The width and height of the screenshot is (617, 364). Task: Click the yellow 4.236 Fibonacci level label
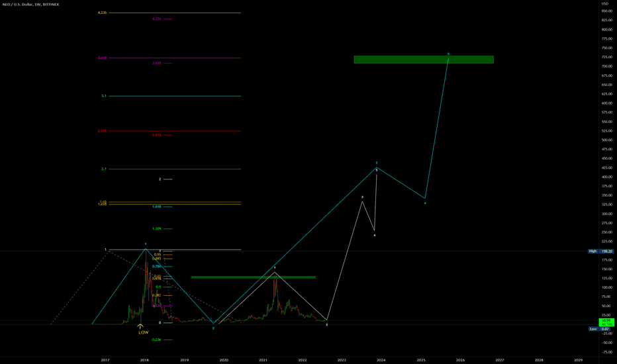(x=102, y=13)
